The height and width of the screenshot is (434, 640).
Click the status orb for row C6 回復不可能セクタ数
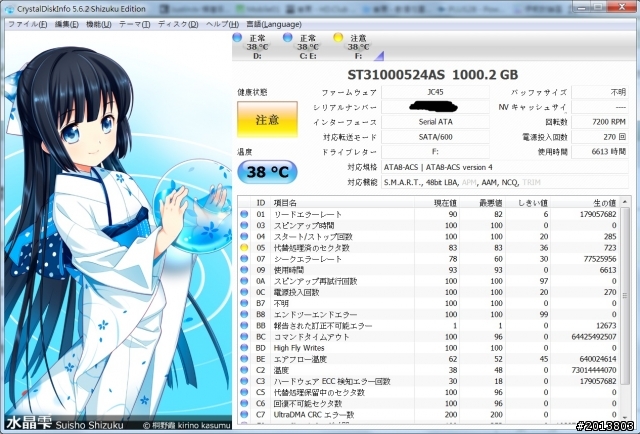[244, 403]
